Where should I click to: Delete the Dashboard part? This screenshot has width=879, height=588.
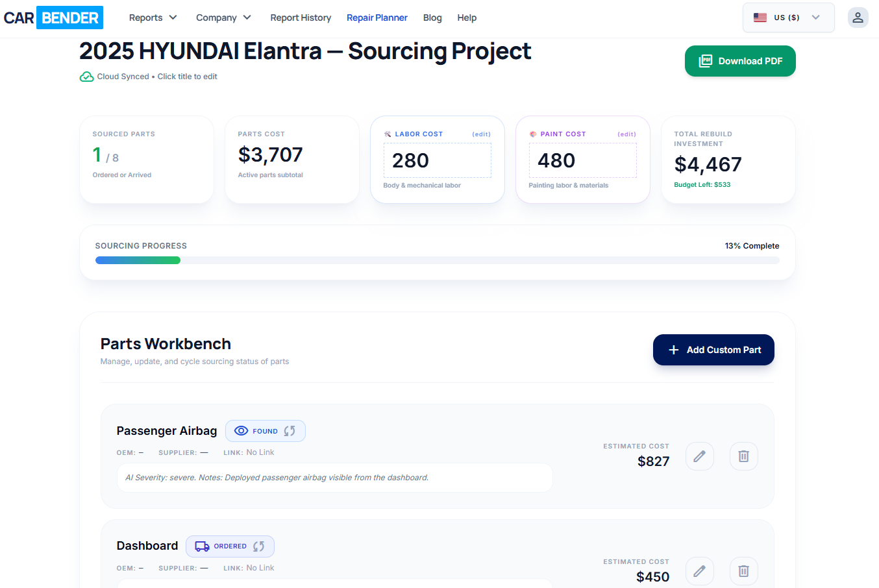point(744,571)
